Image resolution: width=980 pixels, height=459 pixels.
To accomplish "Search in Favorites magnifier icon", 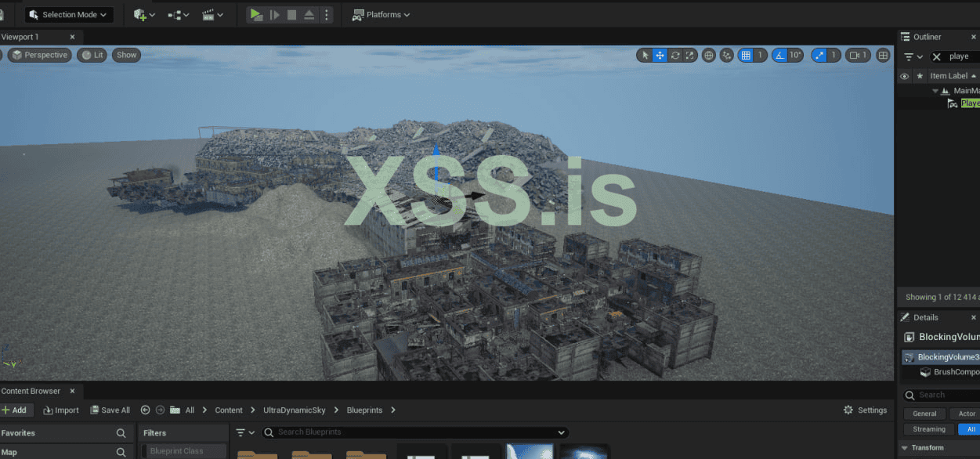I will (121, 432).
